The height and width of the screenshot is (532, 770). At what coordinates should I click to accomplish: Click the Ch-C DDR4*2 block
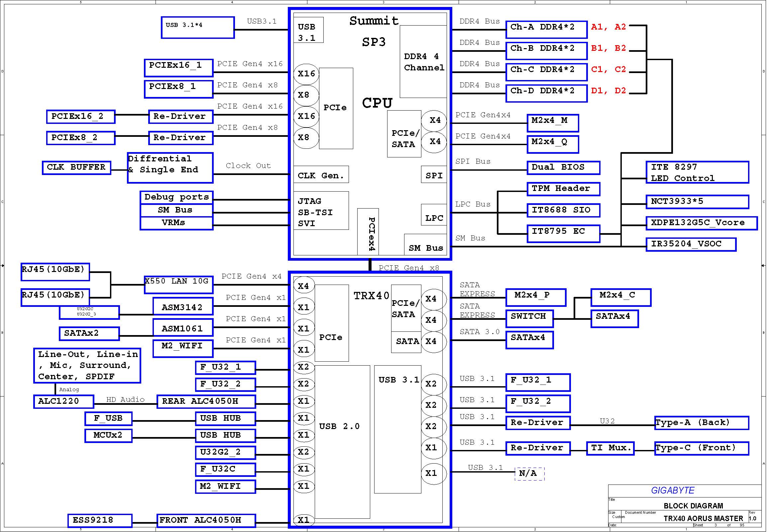tap(547, 72)
